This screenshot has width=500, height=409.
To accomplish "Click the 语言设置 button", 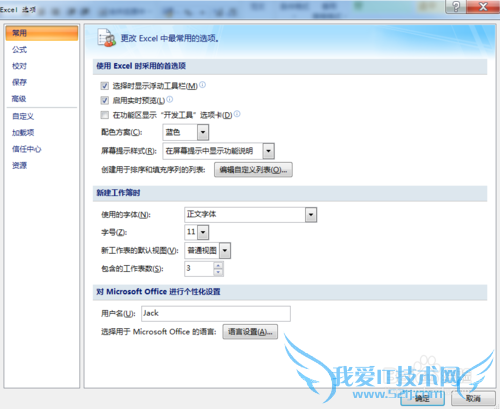I will pyautogui.click(x=250, y=332).
